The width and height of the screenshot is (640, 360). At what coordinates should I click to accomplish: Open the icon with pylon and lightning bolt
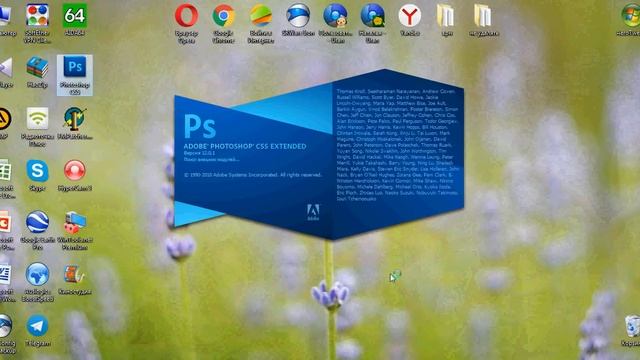tap(75, 119)
